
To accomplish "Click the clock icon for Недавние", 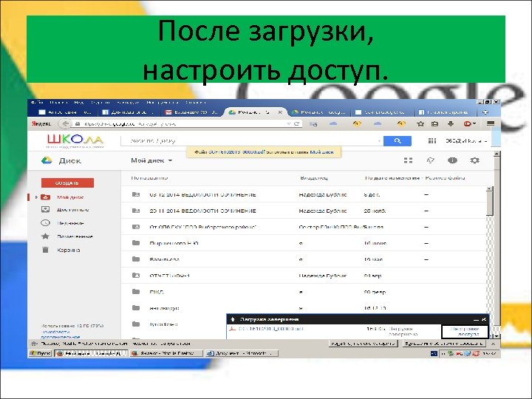I will click(45, 223).
